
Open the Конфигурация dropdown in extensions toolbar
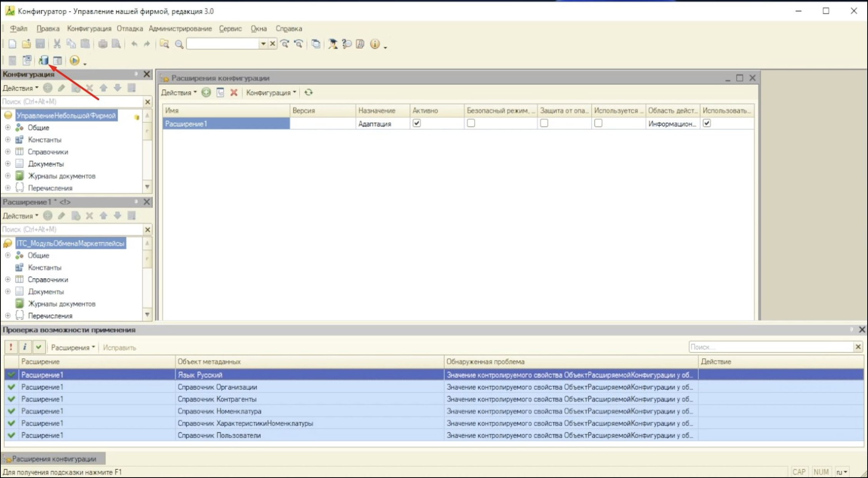point(271,93)
